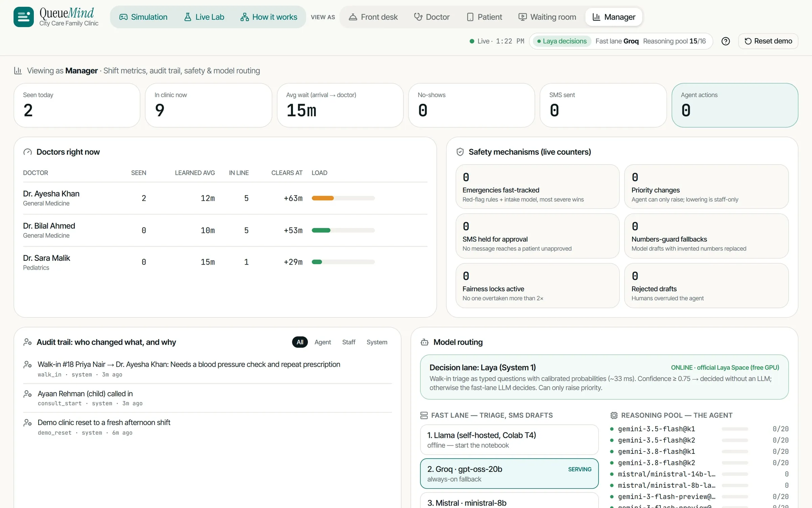Filter audit trail to All
The height and width of the screenshot is (508, 812).
click(300, 342)
